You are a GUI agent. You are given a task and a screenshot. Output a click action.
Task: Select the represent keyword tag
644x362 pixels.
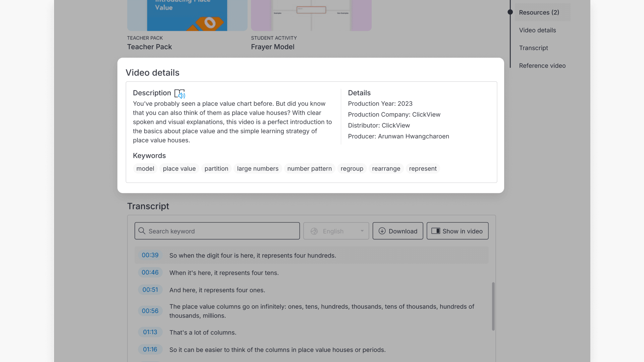[x=423, y=169]
